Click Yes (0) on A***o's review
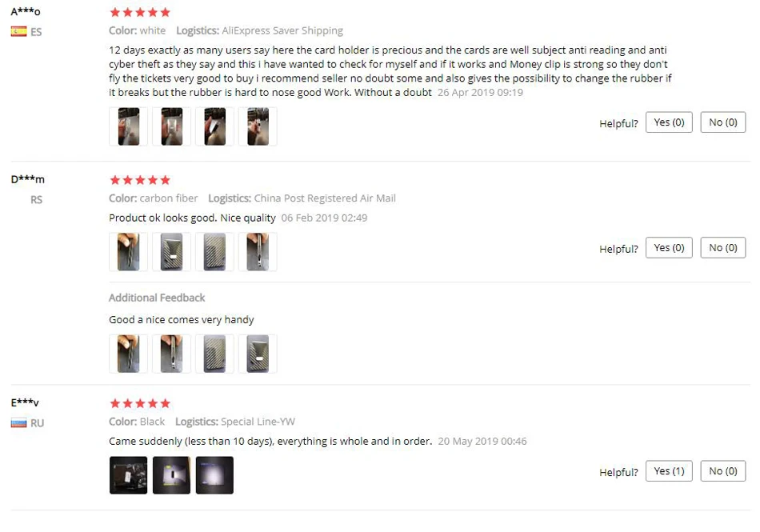Screen dimensions: 760x532 669,122
